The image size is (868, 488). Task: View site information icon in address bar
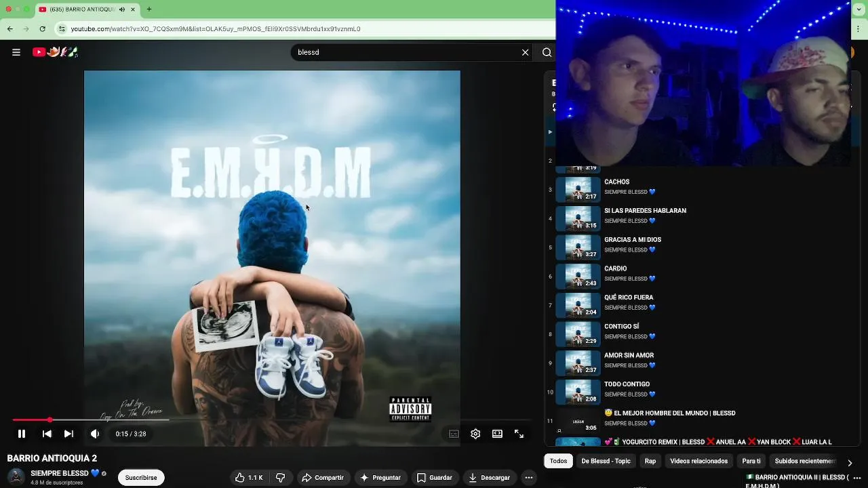[x=62, y=29]
